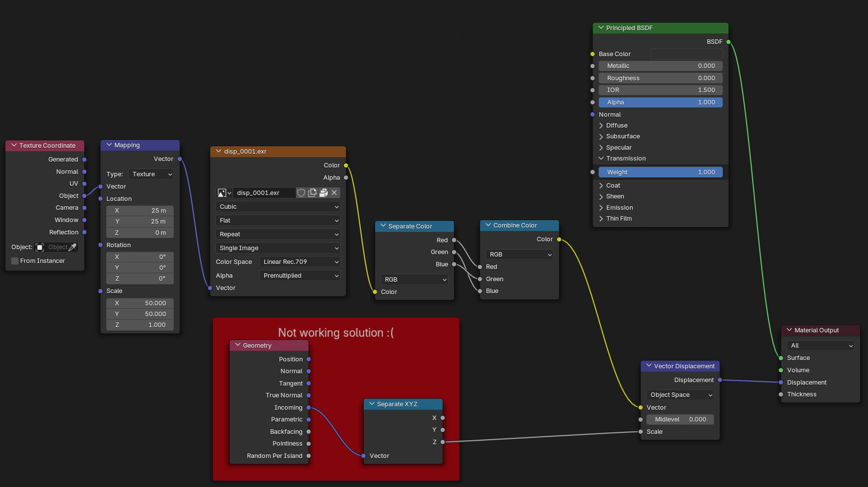Click the Mapping Scale X field
This screenshot has width=868, height=487.
click(x=140, y=303)
